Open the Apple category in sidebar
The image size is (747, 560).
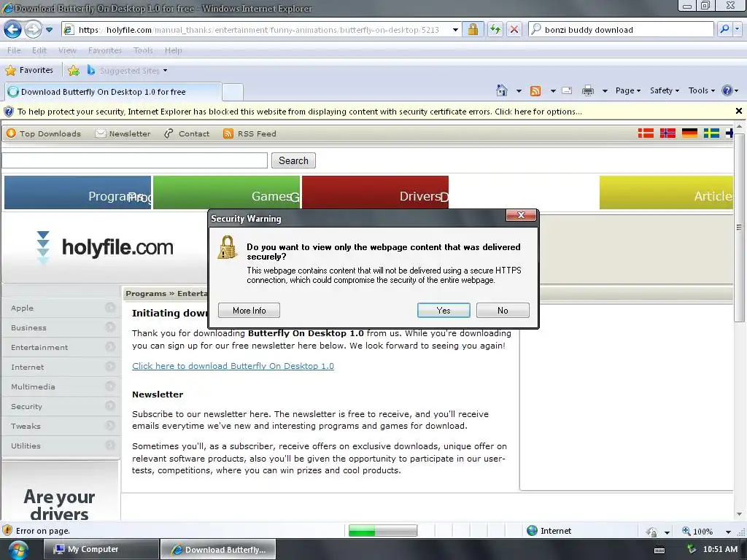click(61, 308)
